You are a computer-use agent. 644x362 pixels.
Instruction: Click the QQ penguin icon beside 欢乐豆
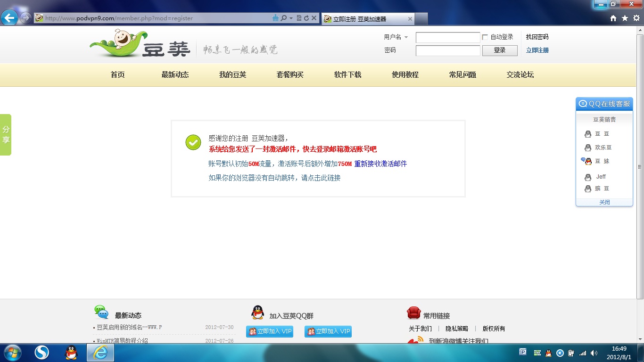(x=588, y=148)
